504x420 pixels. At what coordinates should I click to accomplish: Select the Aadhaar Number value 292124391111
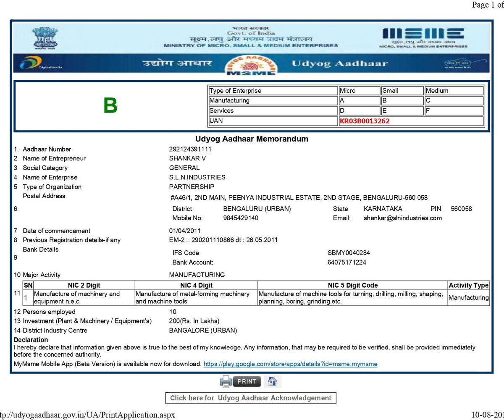pos(190,149)
